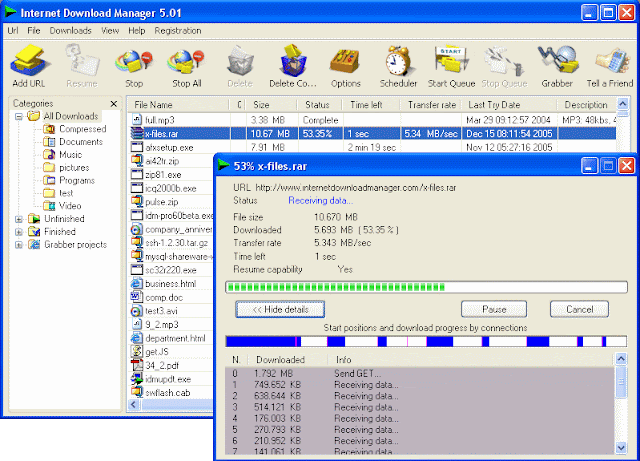Open the Grabber tool

click(x=558, y=61)
